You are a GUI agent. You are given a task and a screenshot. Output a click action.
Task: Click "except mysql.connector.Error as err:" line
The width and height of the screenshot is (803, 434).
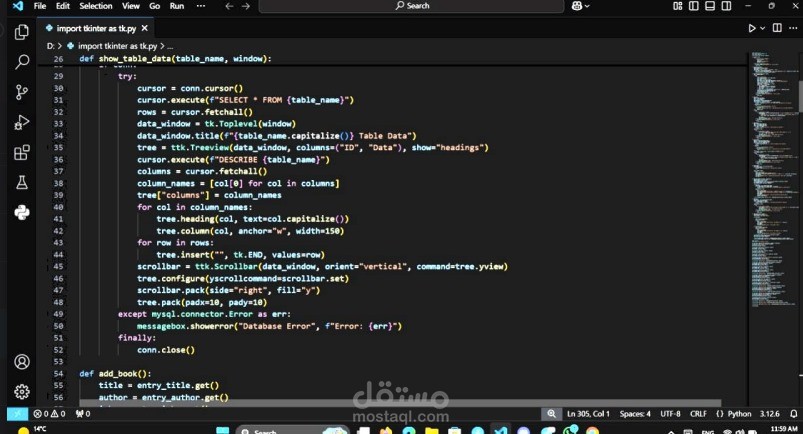coord(204,314)
